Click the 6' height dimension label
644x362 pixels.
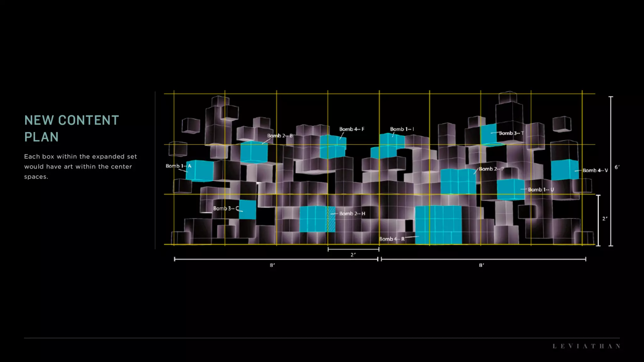point(617,167)
